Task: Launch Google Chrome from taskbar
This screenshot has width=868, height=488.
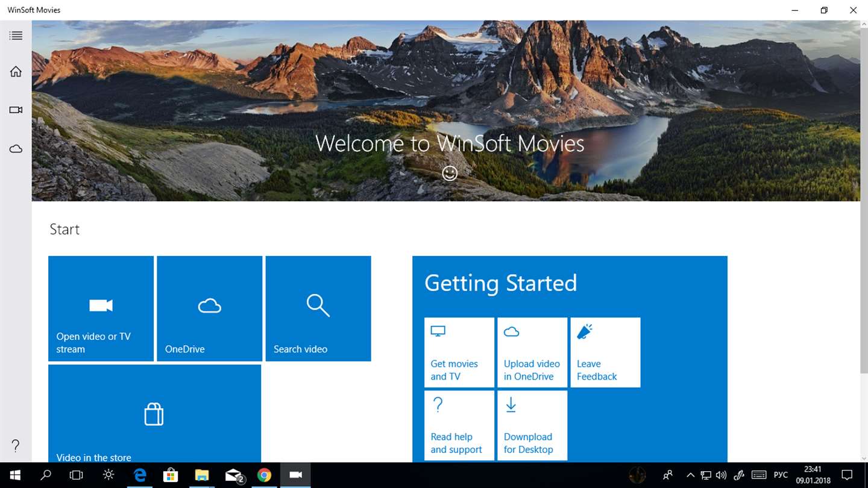Action: point(264,475)
